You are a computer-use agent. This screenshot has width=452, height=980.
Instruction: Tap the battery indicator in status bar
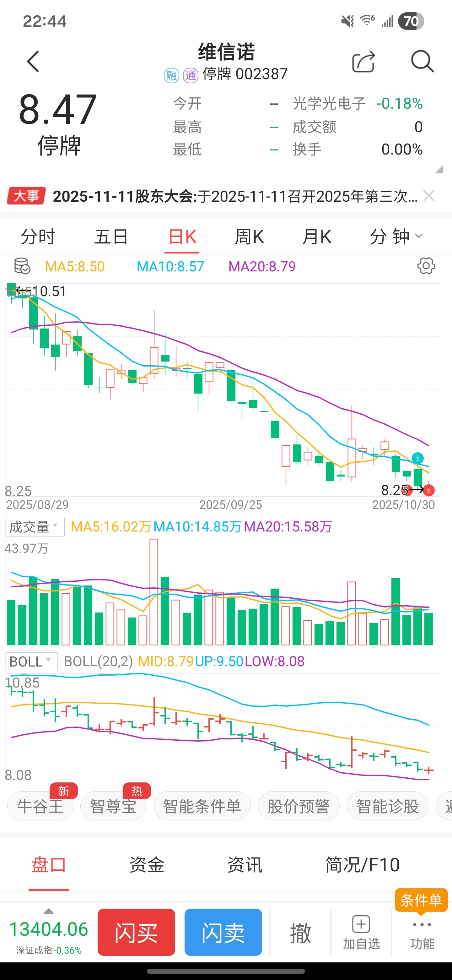(411, 21)
